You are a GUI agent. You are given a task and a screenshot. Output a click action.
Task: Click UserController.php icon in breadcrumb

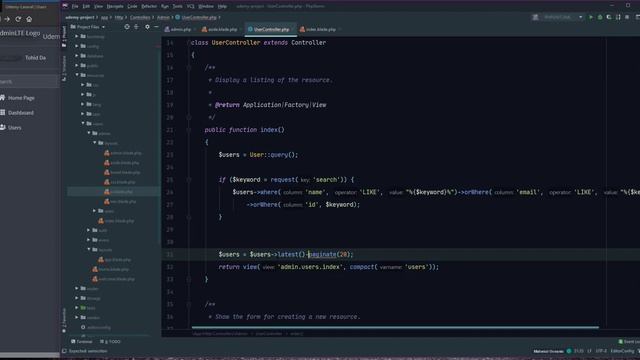pos(178,17)
